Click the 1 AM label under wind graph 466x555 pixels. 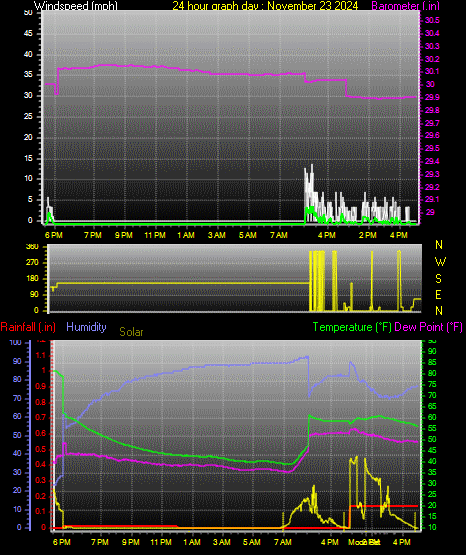pos(186,235)
